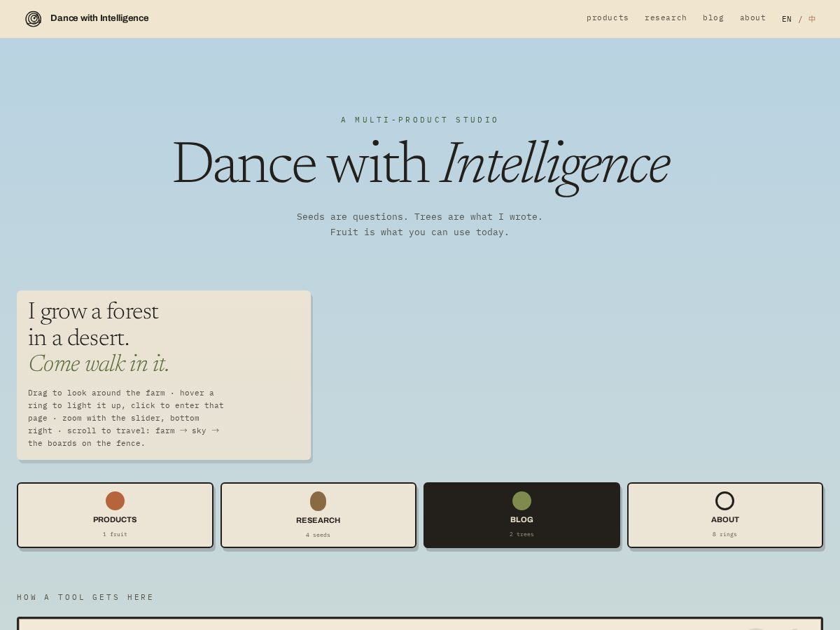Click the About ring circle icon
The height and width of the screenshot is (630, 840).
click(x=724, y=500)
